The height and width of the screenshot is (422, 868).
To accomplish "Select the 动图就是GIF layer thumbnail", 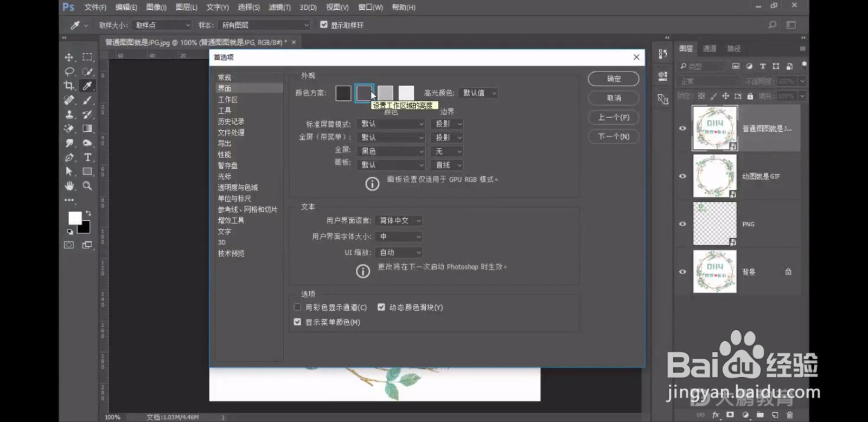I will pyautogui.click(x=715, y=176).
